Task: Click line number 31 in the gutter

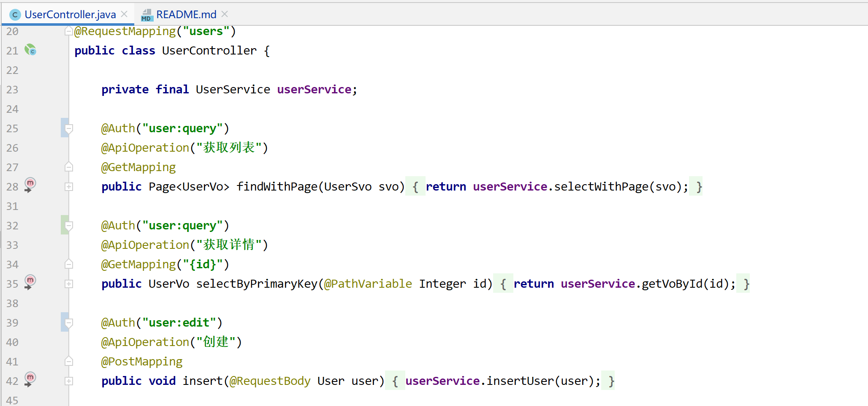Action: (12, 206)
